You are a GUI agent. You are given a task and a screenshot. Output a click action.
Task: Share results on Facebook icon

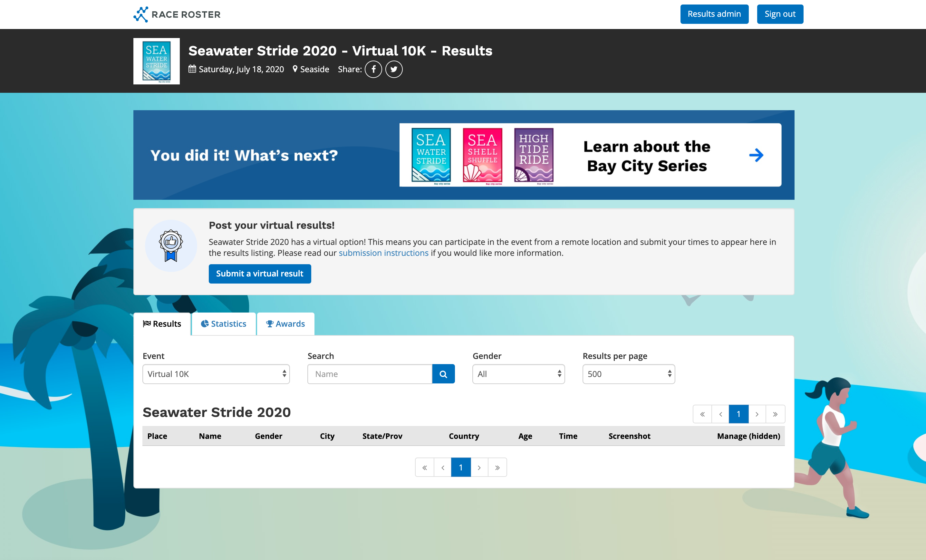click(373, 69)
